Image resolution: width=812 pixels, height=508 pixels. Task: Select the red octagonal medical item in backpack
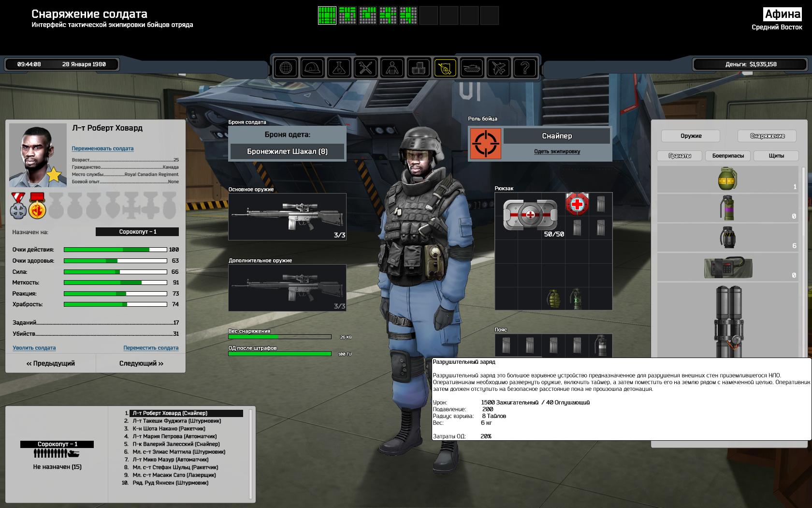(x=577, y=204)
